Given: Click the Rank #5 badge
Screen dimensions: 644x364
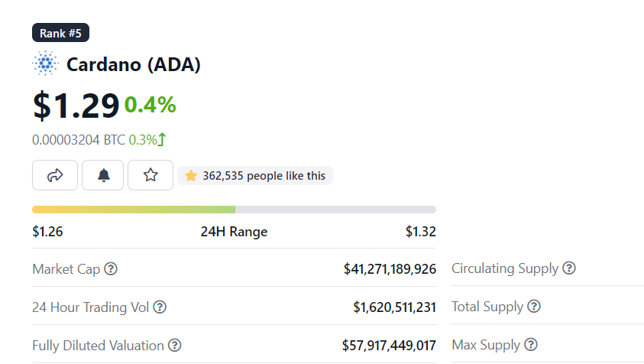Looking at the screenshot, I should tap(61, 32).
